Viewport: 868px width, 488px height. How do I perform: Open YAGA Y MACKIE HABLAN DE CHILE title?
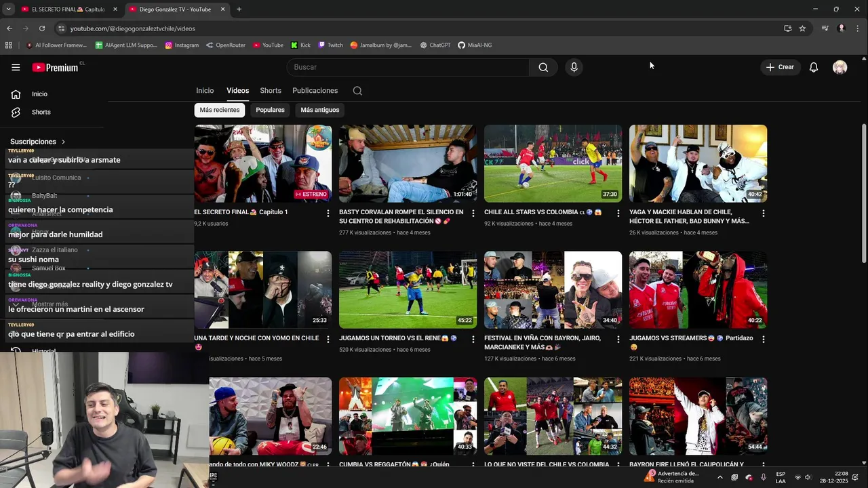(689, 217)
